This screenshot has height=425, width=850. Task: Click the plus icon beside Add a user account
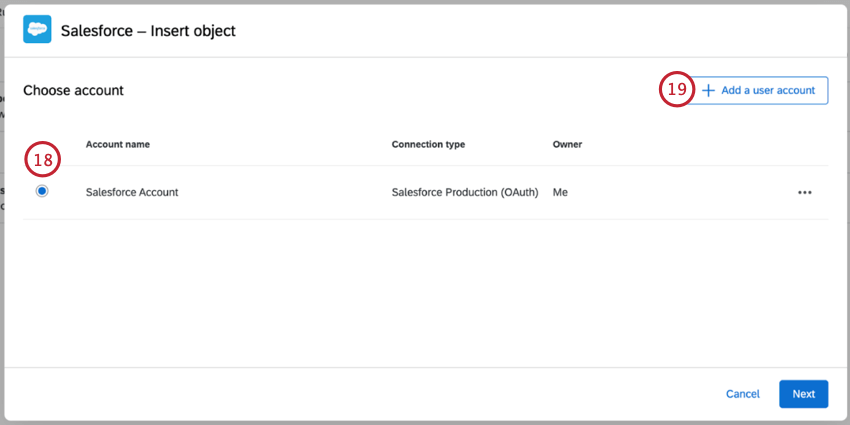pyautogui.click(x=708, y=90)
